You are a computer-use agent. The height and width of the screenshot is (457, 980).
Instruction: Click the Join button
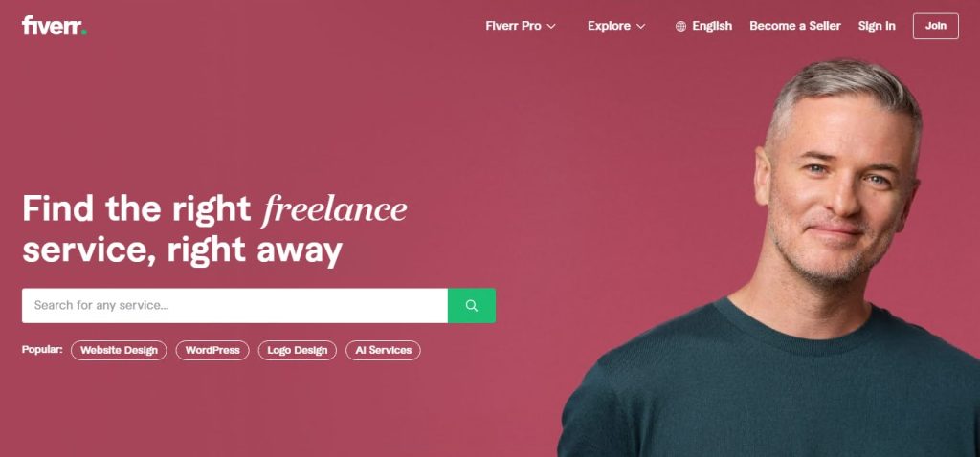[x=936, y=26]
